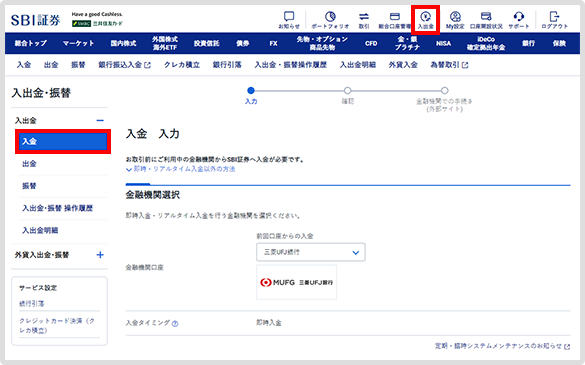
Task: Click the 前回口座からの入金 label
Action: point(285,236)
